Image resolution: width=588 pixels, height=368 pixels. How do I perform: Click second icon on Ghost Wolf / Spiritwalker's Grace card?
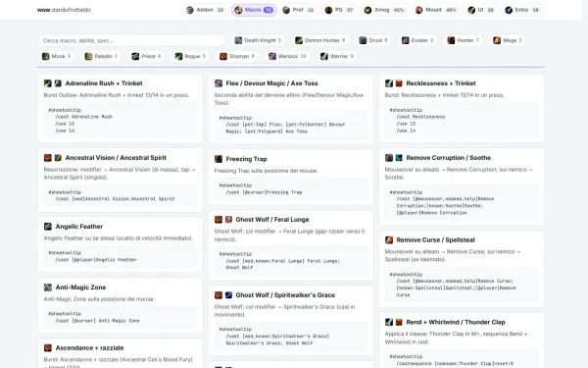pos(228,295)
